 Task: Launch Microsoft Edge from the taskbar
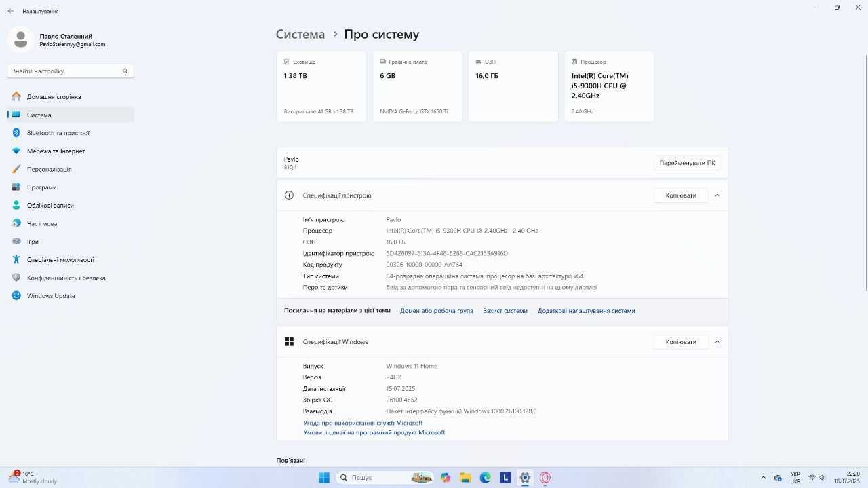[x=486, y=478]
